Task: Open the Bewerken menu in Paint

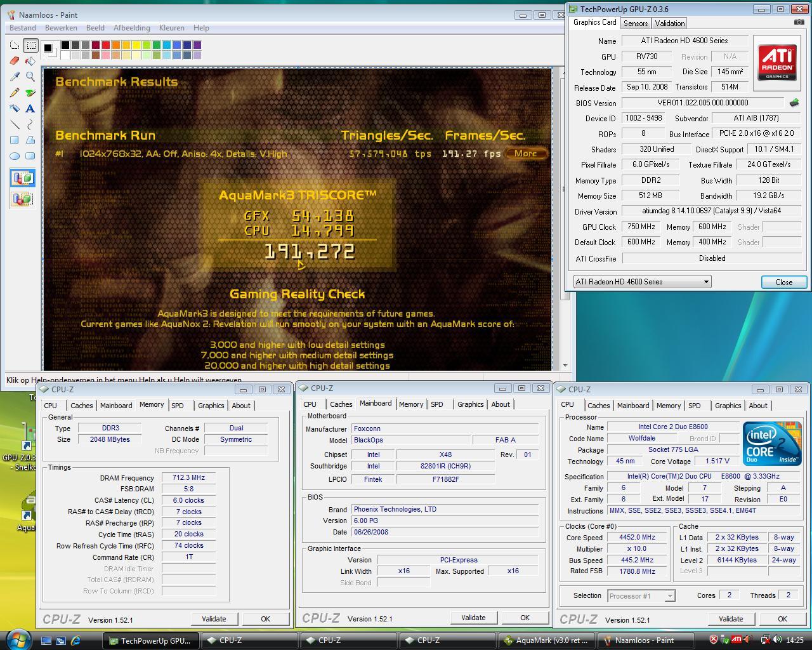Action: [61, 28]
